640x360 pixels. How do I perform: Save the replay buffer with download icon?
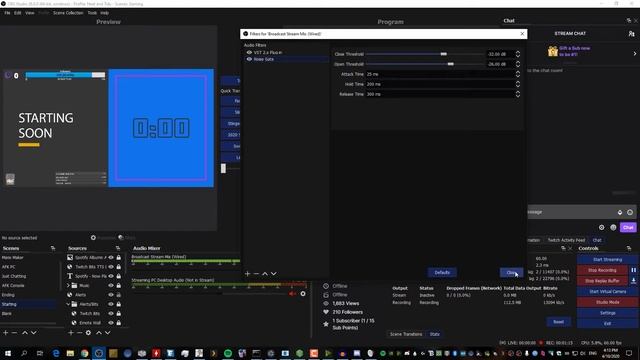pyautogui.click(x=633, y=281)
